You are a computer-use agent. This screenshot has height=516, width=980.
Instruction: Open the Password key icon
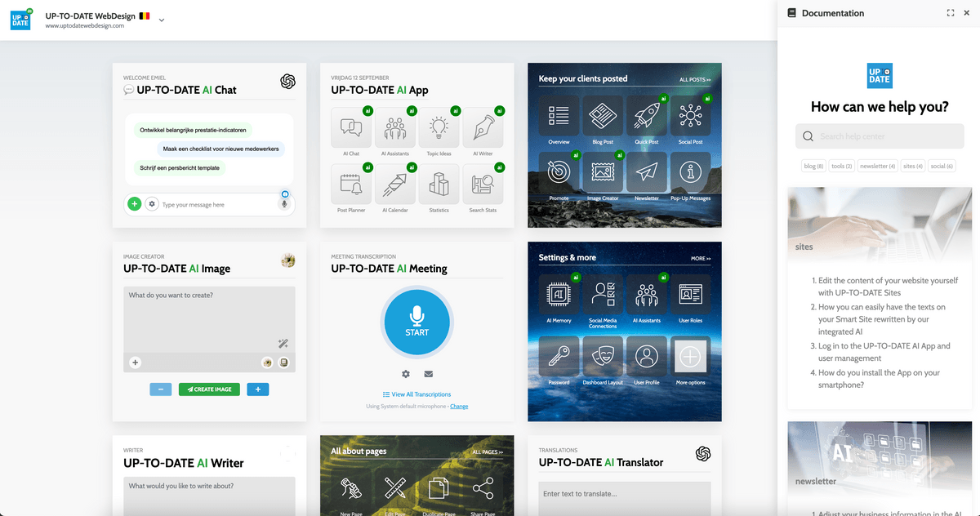[x=559, y=358]
